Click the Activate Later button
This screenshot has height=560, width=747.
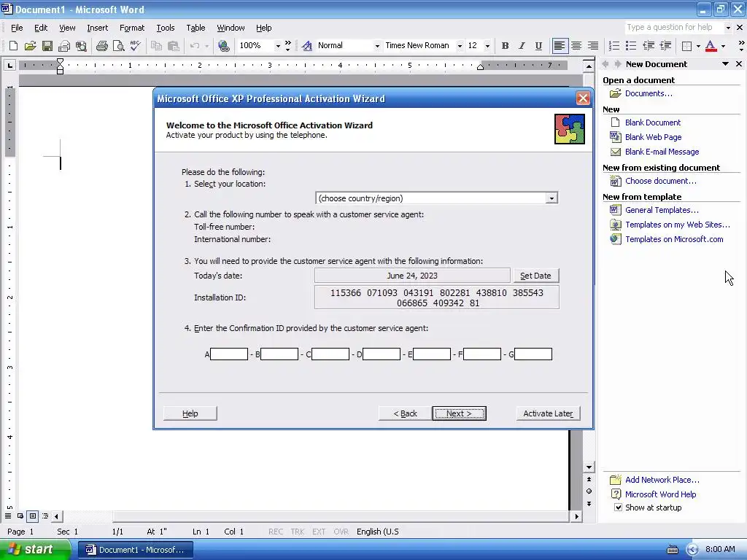tap(548, 413)
